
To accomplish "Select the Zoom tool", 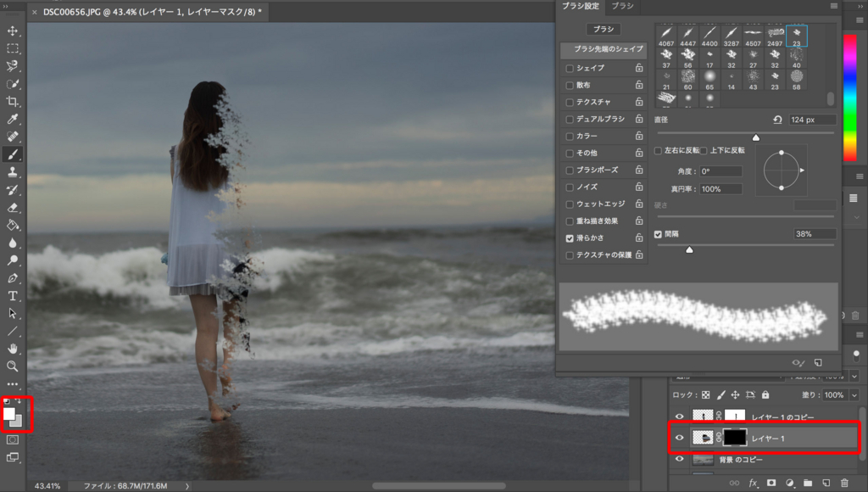I will pos(12,366).
